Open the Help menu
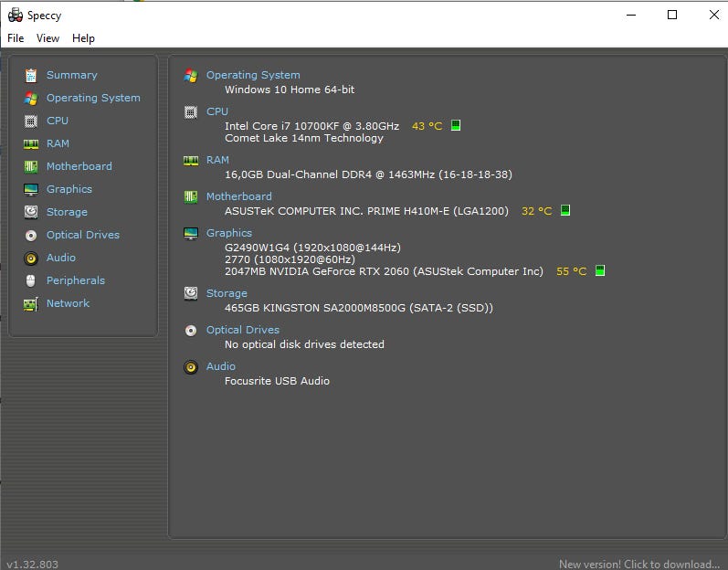Image resolution: width=728 pixels, height=570 pixels. click(83, 38)
